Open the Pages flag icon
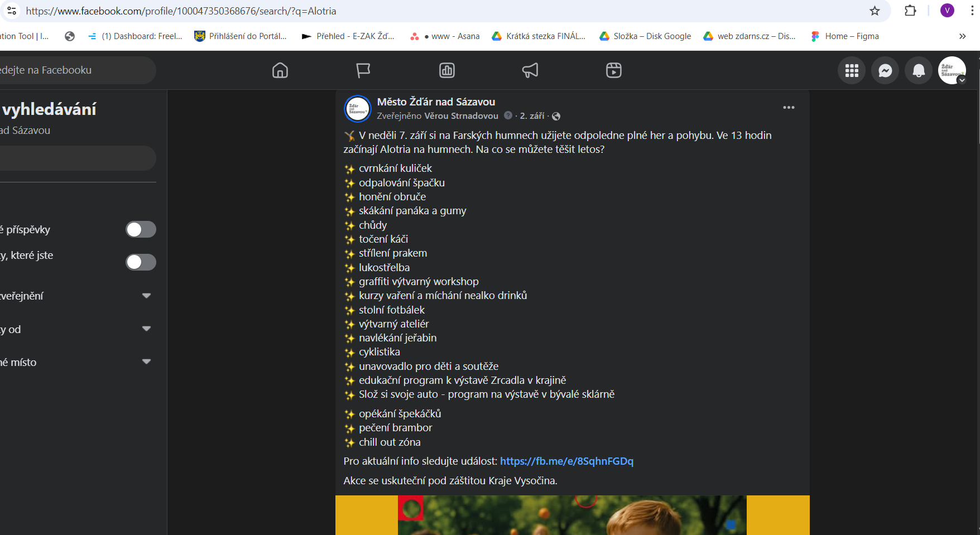 [363, 70]
